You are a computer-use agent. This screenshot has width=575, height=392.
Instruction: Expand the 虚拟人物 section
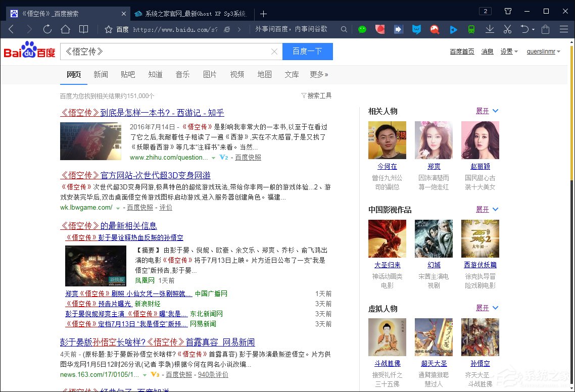(x=483, y=308)
